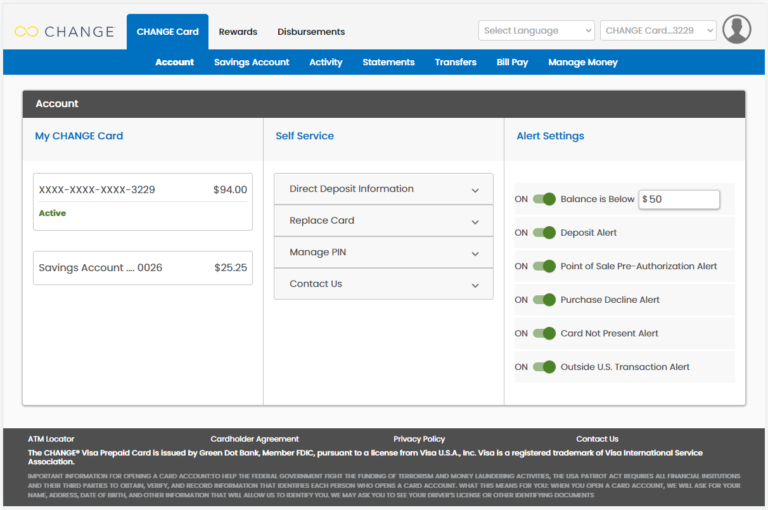Viewport: 768px width, 510px height.
Task: Expand the Manage PIN section
Action: pyautogui.click(x=383, y=253)
